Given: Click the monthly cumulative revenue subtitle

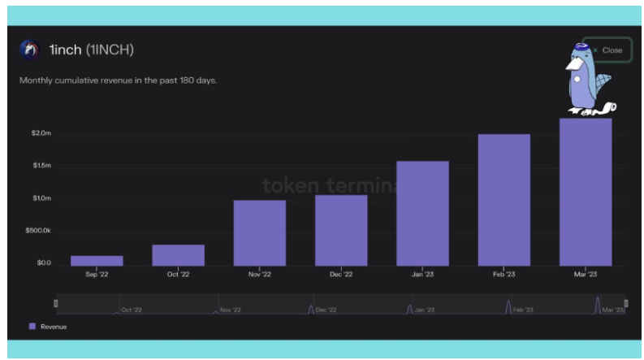Looking at the screenshot, I should point(119,80).
